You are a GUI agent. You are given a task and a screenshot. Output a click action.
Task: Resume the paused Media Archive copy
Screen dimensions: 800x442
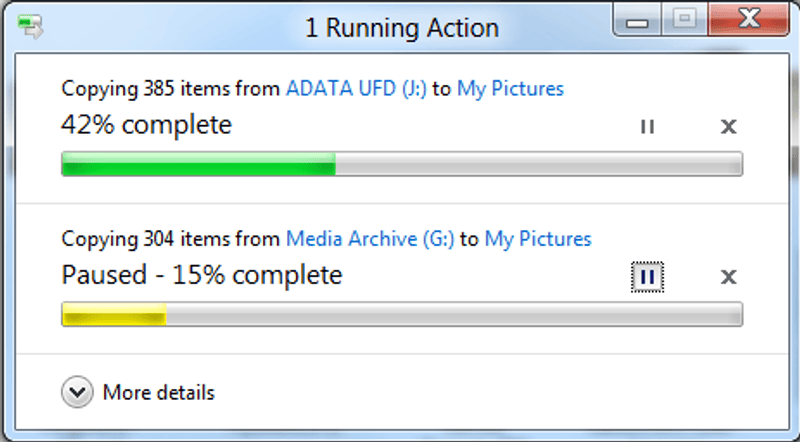click(647, 276)
